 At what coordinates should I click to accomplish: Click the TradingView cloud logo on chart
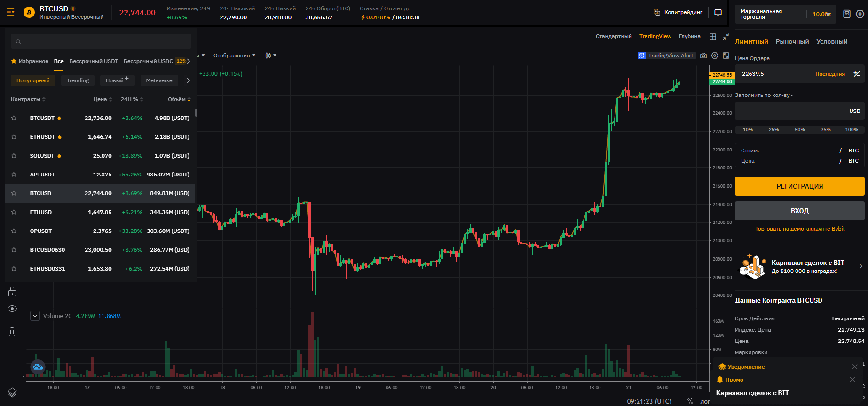click(38, 366)
